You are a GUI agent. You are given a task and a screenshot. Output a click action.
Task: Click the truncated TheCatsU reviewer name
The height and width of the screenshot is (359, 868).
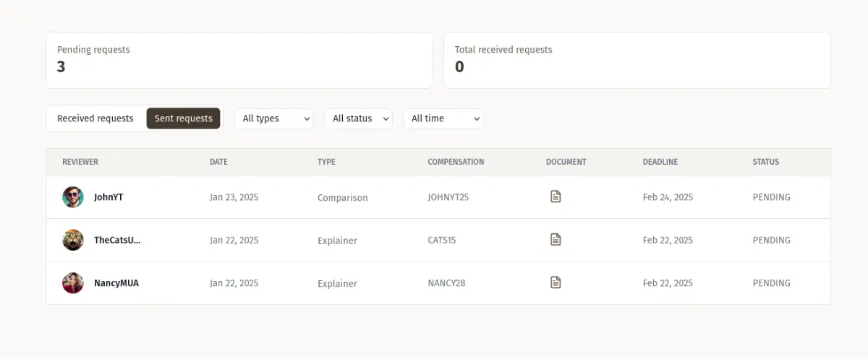pos(117,240)
